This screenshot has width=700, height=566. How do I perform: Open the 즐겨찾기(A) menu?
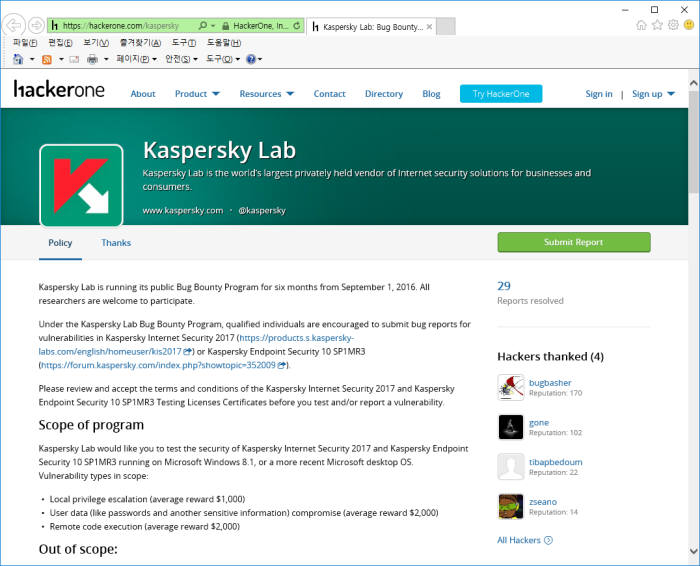click(x=140, y=43)
